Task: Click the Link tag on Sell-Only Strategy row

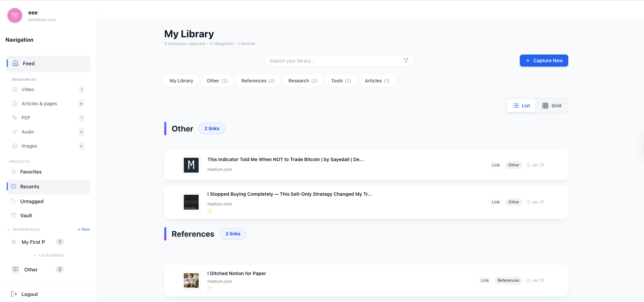Action: 496,202
